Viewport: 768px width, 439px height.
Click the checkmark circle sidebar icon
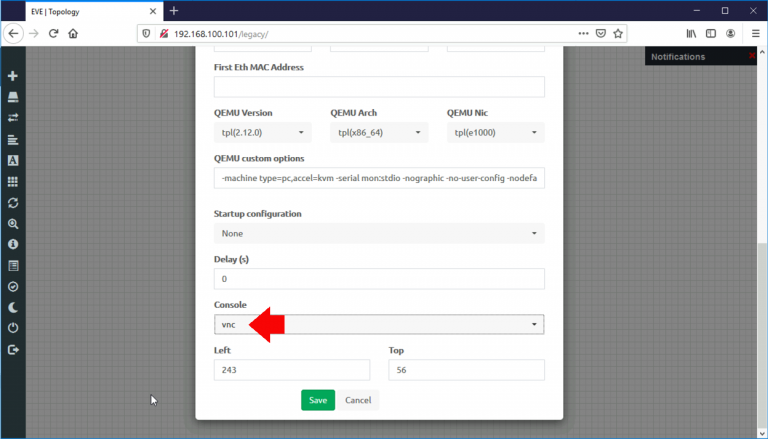tap(13, 287)
